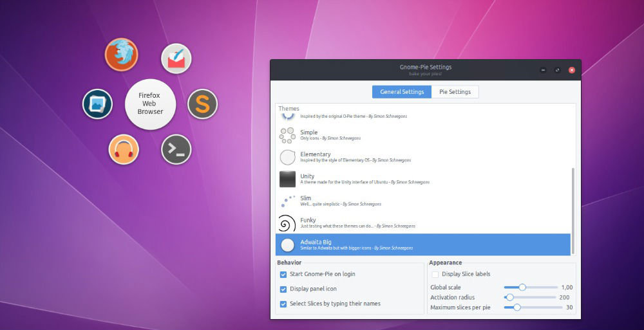Open the headphones music player slice

(124, 149)
